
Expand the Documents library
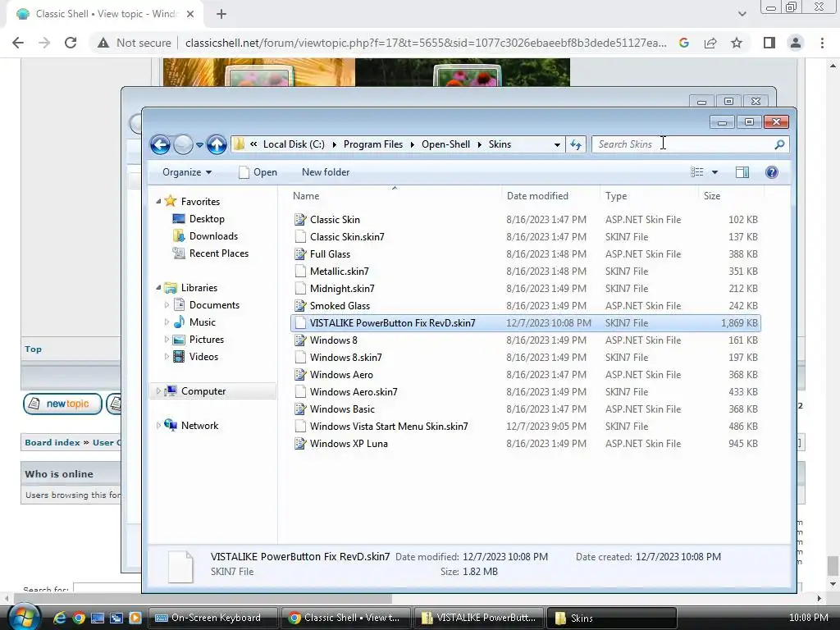pos(167,305)
